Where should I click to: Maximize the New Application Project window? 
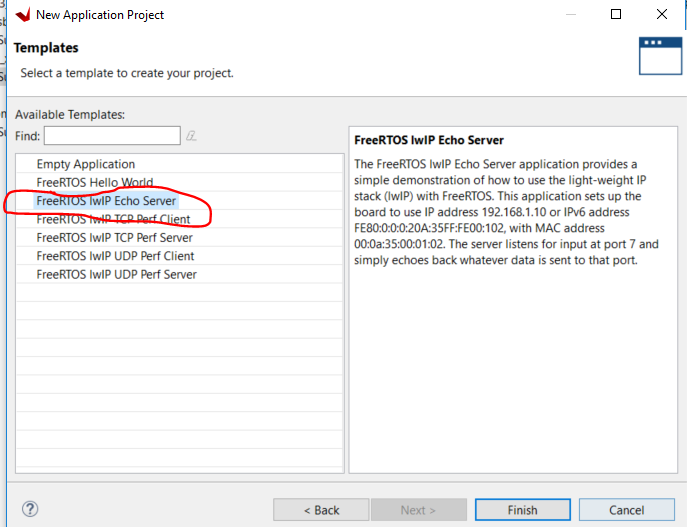[x=616, y=15]
